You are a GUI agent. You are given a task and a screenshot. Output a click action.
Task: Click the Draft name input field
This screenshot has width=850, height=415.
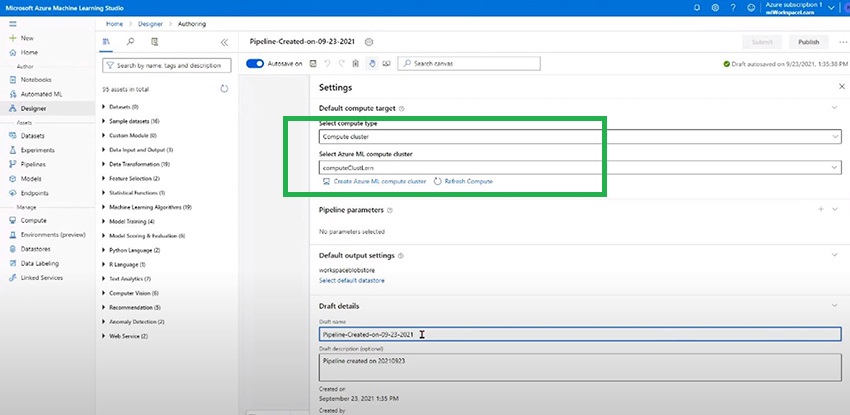[x=580, y=334]
